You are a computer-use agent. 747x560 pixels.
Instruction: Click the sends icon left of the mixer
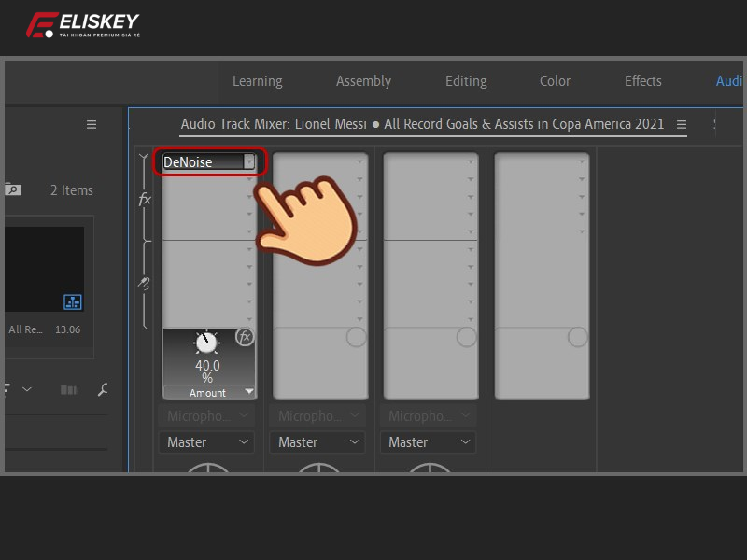[145, 282]
